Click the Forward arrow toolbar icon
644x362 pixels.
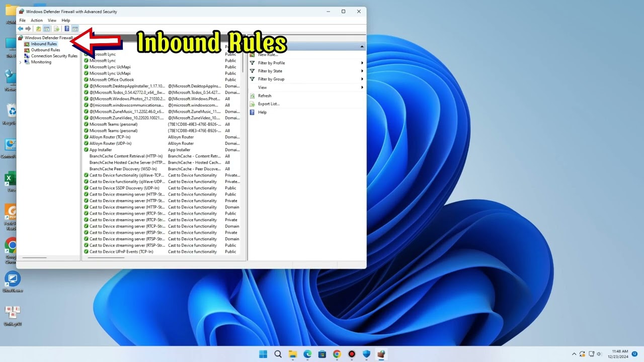click(28, 29)
